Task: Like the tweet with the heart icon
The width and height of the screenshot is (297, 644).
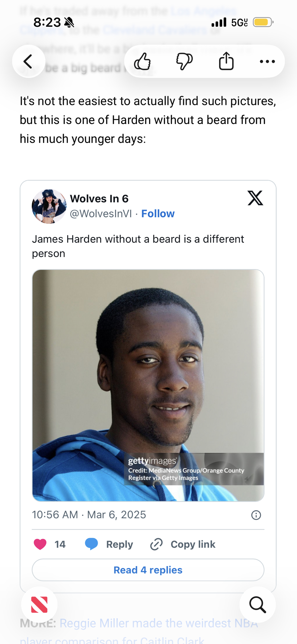Action: pyautogui.click(x=40, y=544)
